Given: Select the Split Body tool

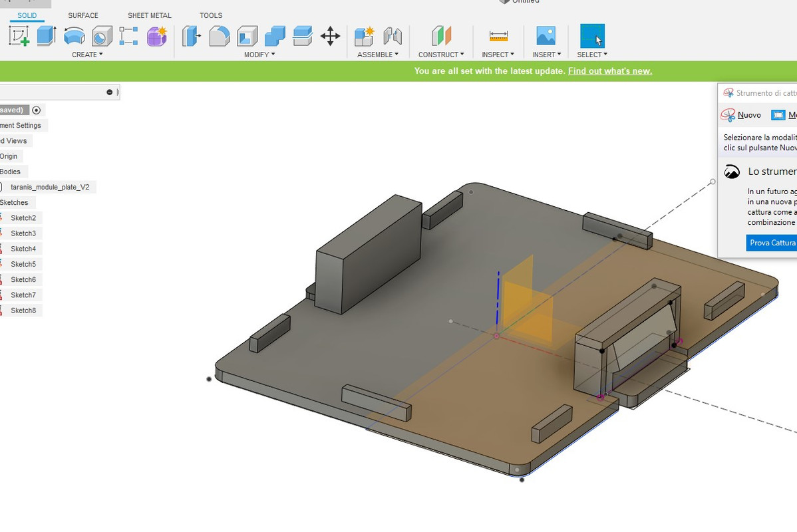Looking at the screenshot, I should [303, 36].
